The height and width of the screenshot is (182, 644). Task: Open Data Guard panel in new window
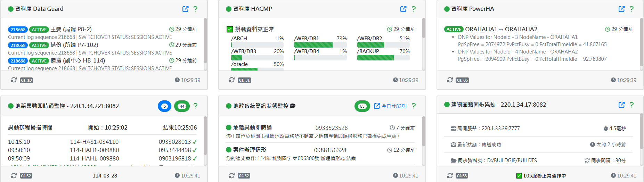(186, 9)
